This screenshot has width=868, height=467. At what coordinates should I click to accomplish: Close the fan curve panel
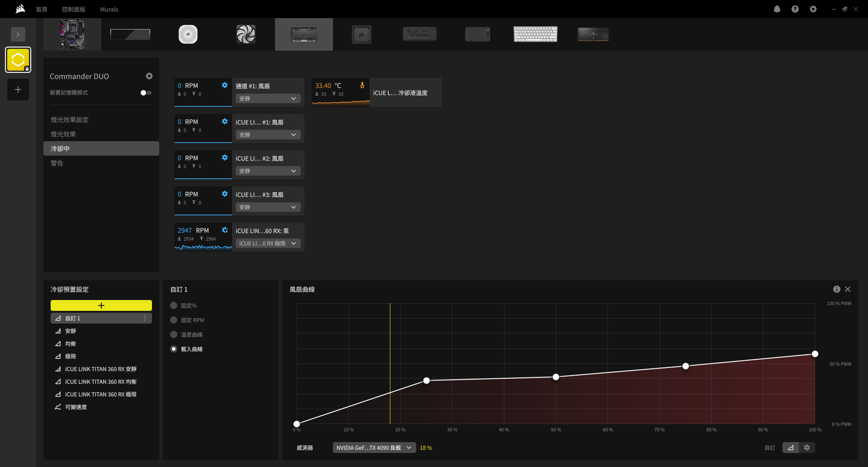pyautogui.click(x=848, y=289)
